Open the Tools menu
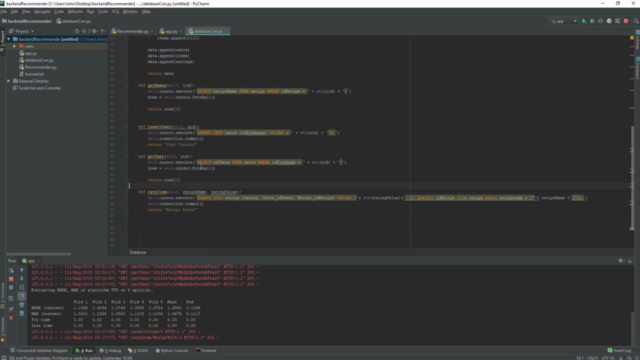 [103, 12]
